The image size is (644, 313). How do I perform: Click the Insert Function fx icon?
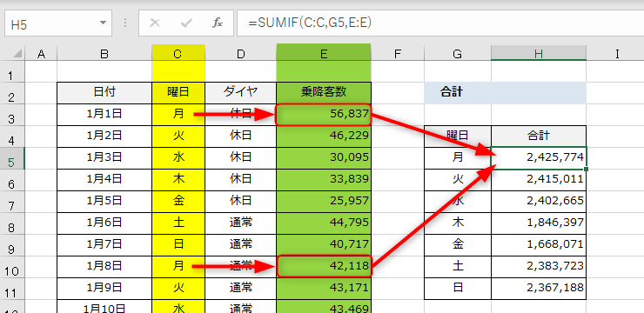[x=218, y=23]
